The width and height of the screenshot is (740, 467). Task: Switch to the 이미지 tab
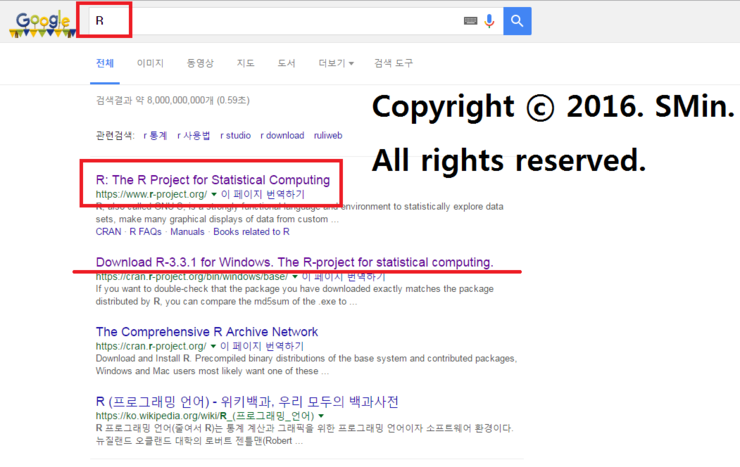150,63
